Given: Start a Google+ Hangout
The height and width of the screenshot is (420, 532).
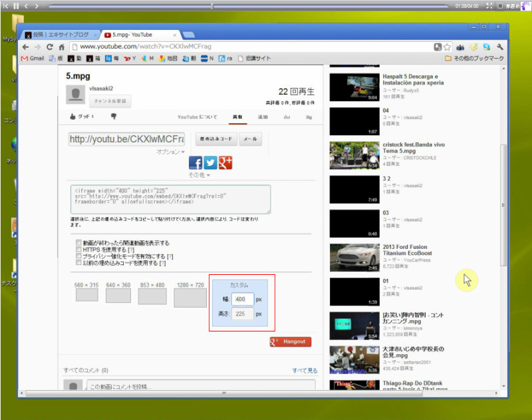Looking at the screenshot, I should tap(291, 341).
